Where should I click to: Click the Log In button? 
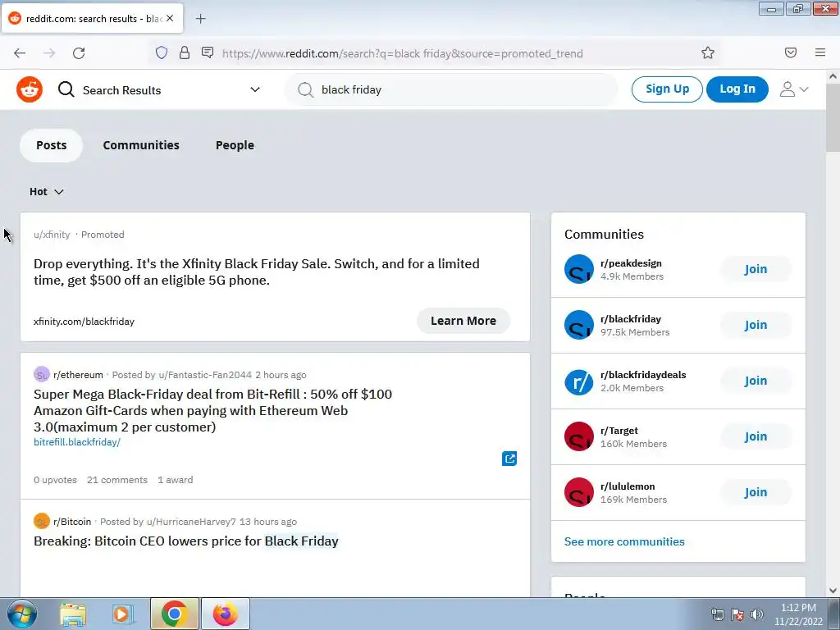pos(737,89)
